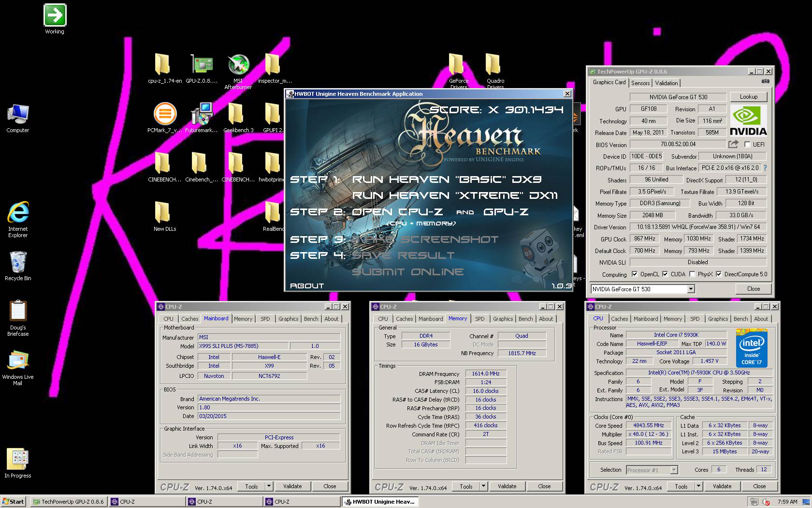
Task: Open the GPUPI 2 folder icon
Action: [x=273, y=114]
